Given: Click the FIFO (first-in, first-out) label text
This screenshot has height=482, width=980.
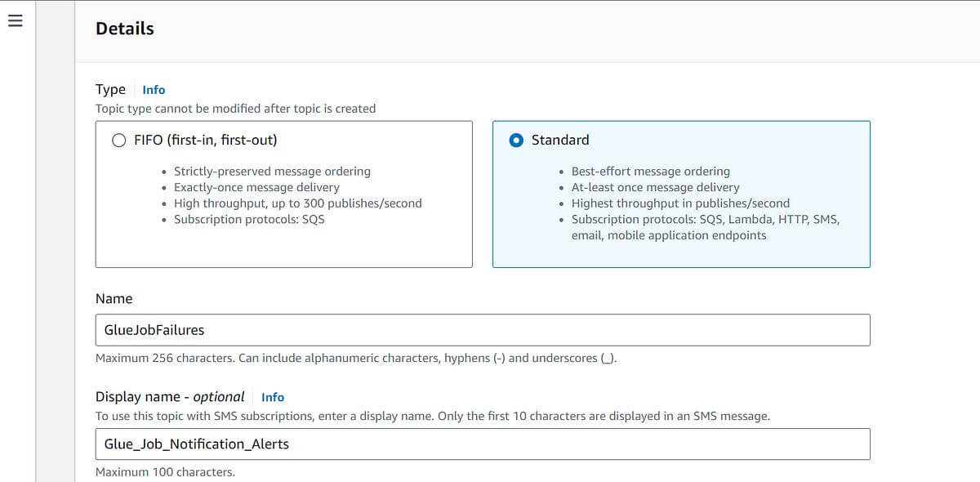Looking at the screenshot, I should coord(206,140).
